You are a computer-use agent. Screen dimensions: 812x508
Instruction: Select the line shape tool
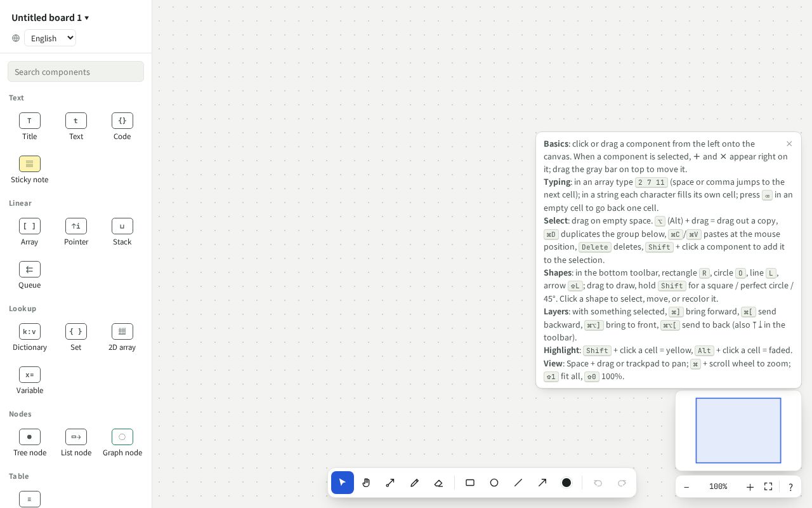518,483
